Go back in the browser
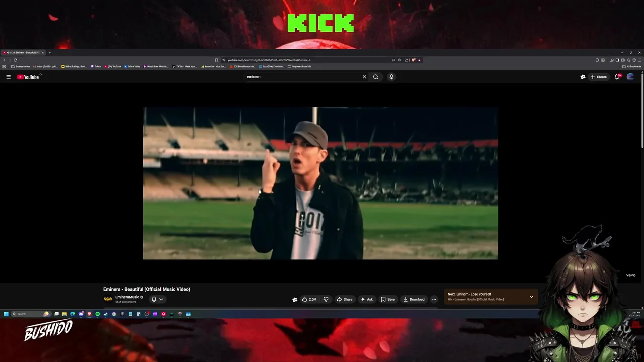The height and width of the screenshot is (362, 644). click(4, 60)
